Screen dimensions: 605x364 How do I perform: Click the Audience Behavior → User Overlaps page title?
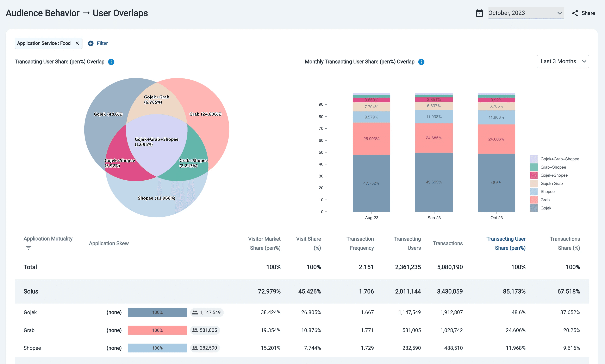pos(77,13)
